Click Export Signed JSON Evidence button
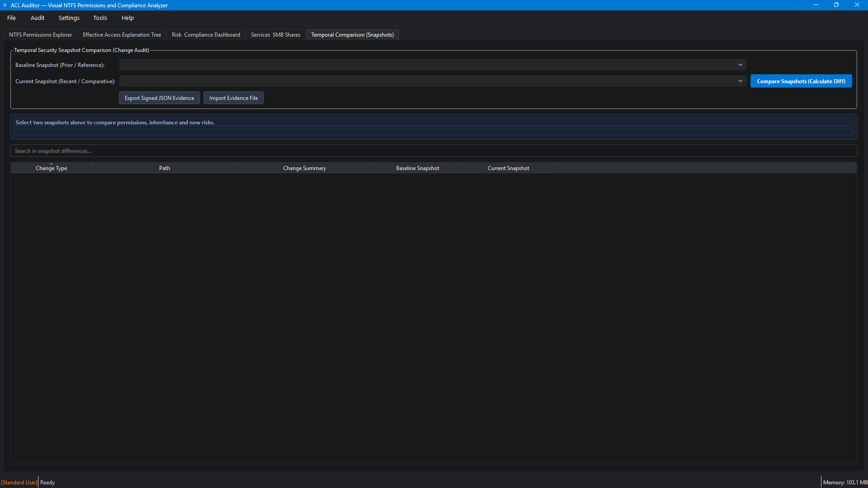The image size is (868, 488). pyautogui.click(x=159, y=98)
